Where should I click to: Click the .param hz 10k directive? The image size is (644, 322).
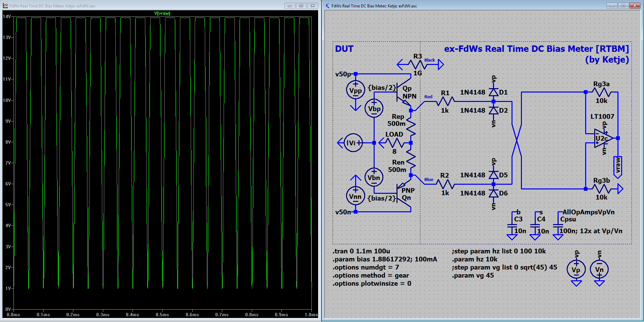(x=475, y=259)
